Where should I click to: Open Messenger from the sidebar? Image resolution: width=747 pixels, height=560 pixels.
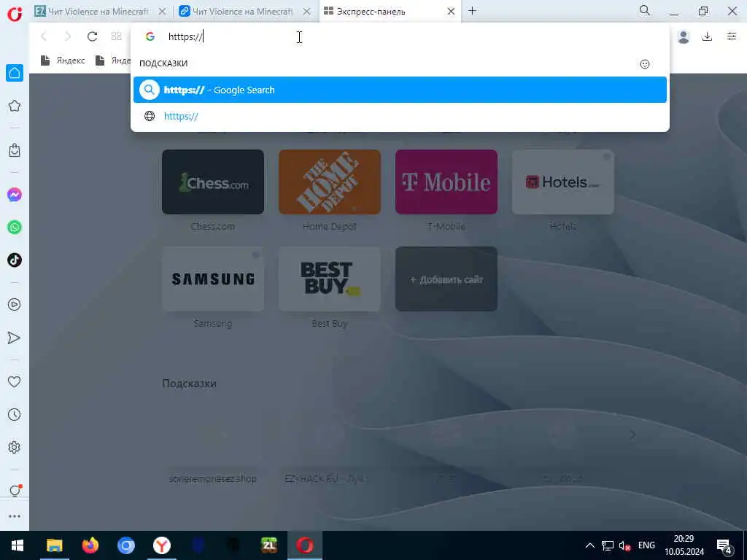(x=15, y=194)
